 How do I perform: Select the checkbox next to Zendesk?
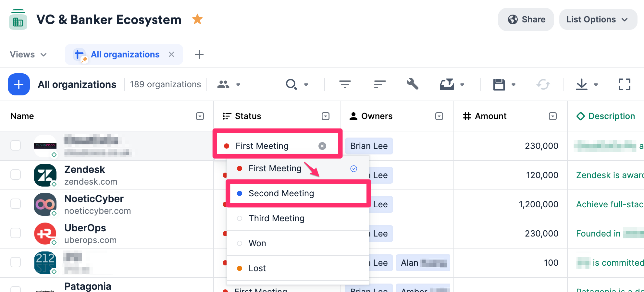(x=15, y=175)
